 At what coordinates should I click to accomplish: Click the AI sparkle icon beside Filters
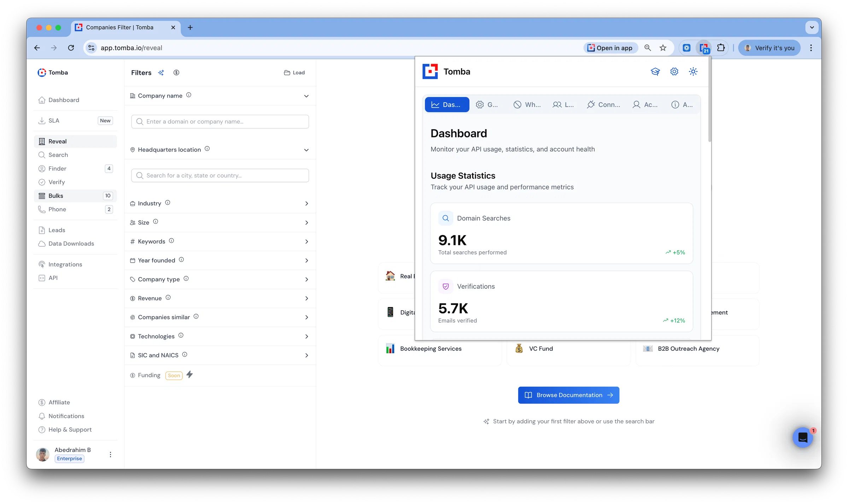[161, 72]
